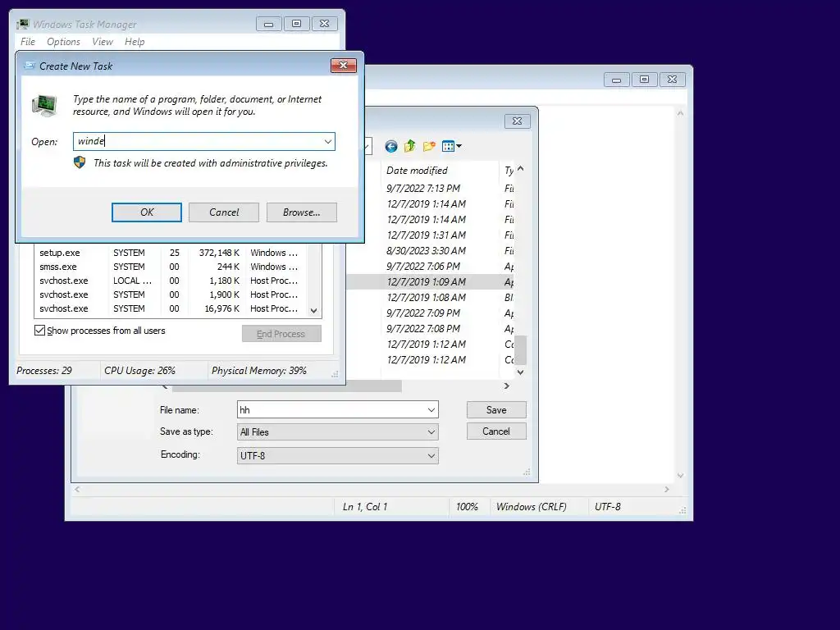Select file dated 12/7/2019 1:31 AM
The image size is (840, 630).
427,235
